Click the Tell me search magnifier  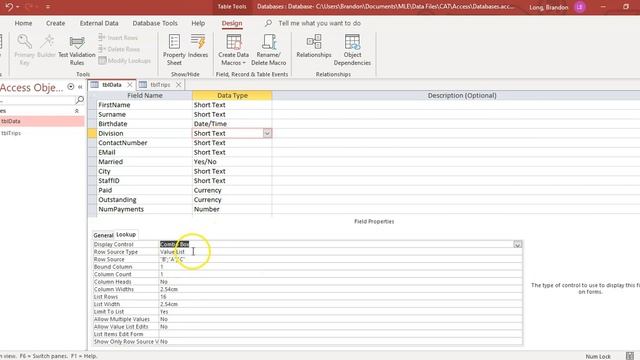[268, 23]
